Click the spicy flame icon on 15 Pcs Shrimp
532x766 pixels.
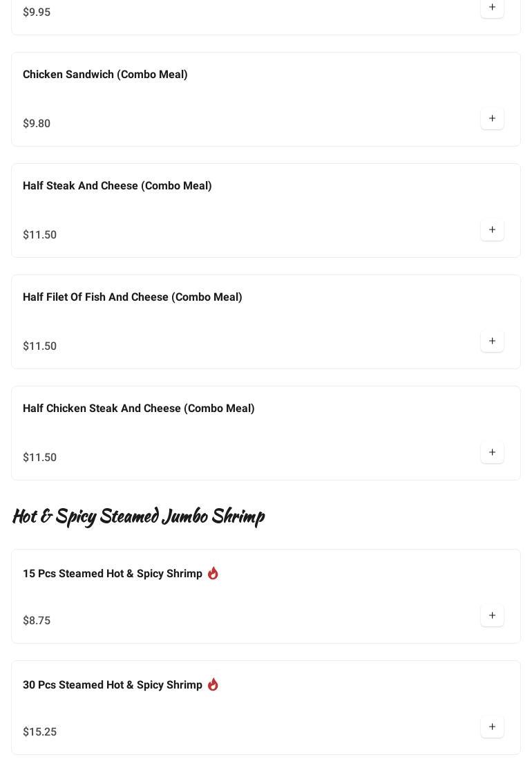point(213,573)
